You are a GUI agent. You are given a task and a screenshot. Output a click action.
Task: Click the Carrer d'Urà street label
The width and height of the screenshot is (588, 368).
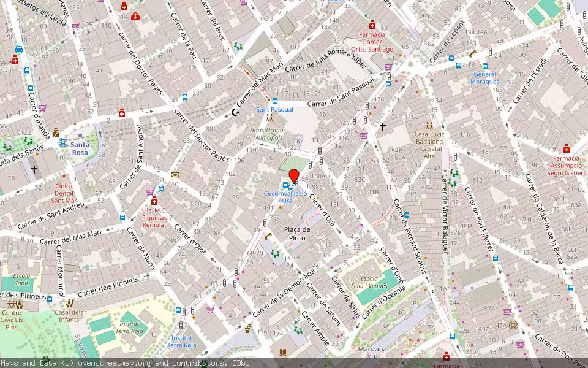point(322,209)
